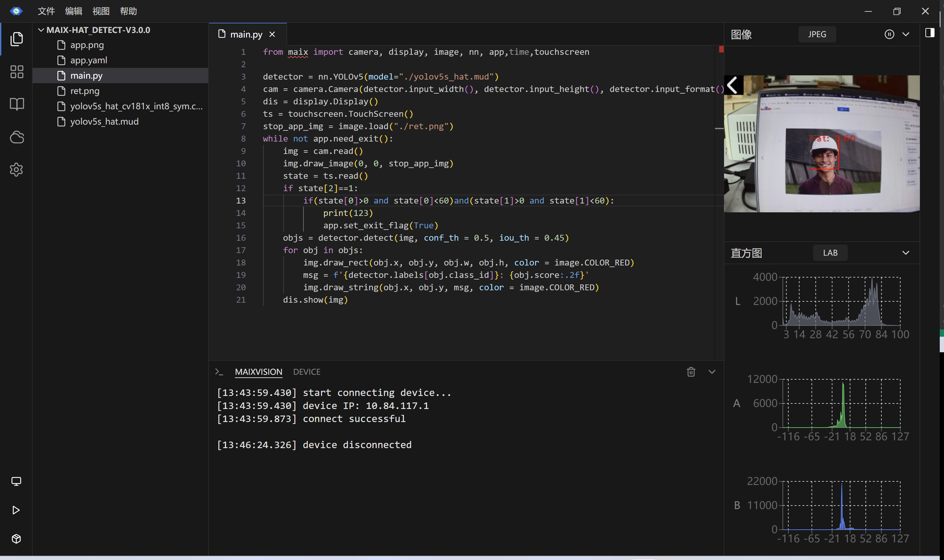Click the camera preview image
This screenshot has width=944, height=560.
[822, 144]
